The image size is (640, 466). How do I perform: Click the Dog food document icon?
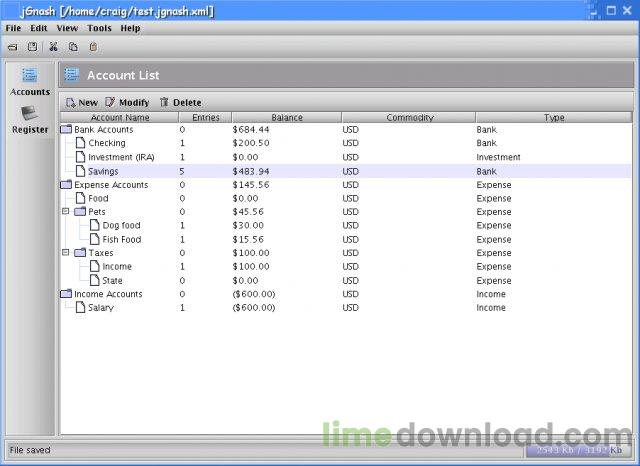tap(95, 225)
